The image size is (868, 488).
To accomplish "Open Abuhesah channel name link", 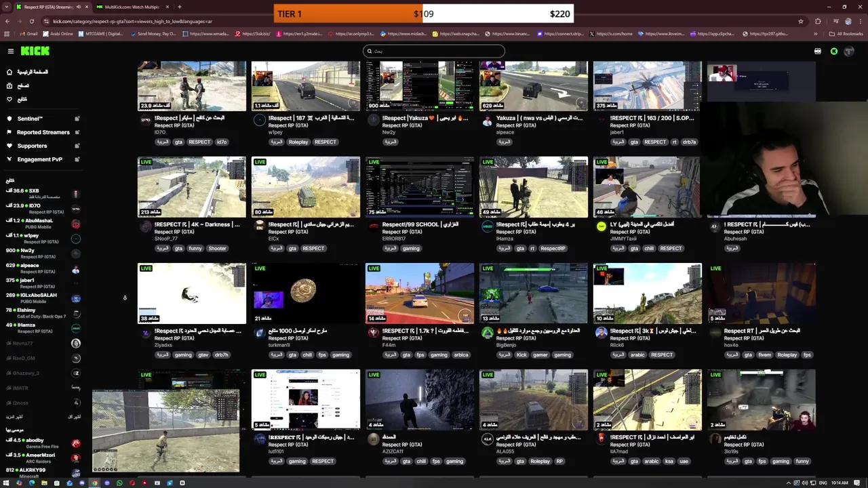I will [x=735, y=239].
